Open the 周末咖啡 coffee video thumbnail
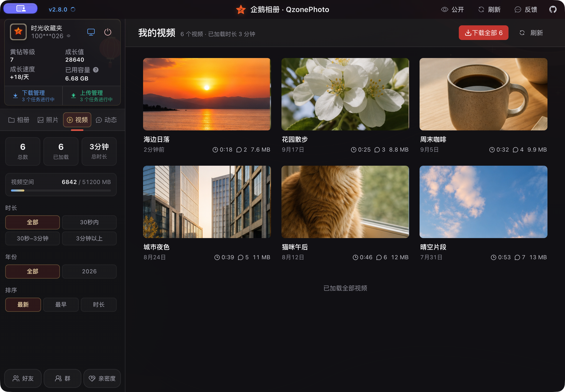This screenshot has height=392, width=565. [x=483, y=94]
